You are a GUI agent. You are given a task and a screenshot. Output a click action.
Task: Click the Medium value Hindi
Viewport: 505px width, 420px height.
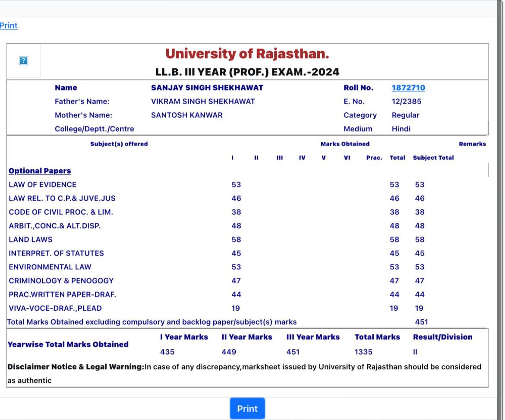(401, 129)
